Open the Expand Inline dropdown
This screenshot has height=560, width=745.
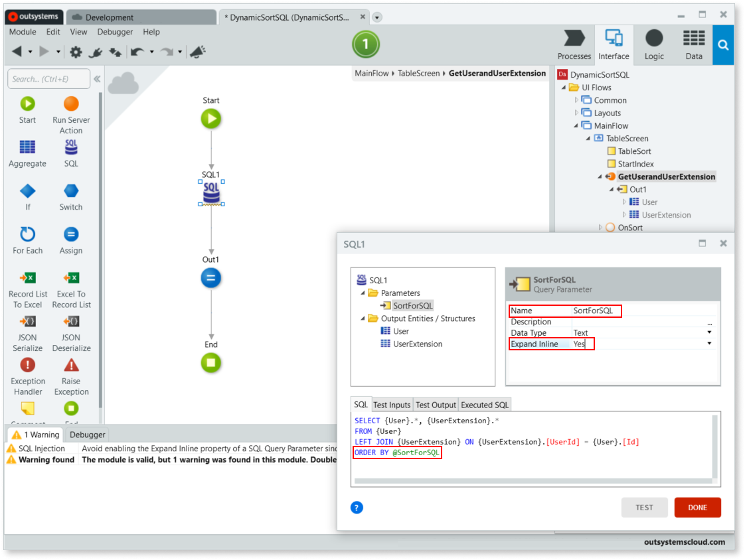coord(709,344)
